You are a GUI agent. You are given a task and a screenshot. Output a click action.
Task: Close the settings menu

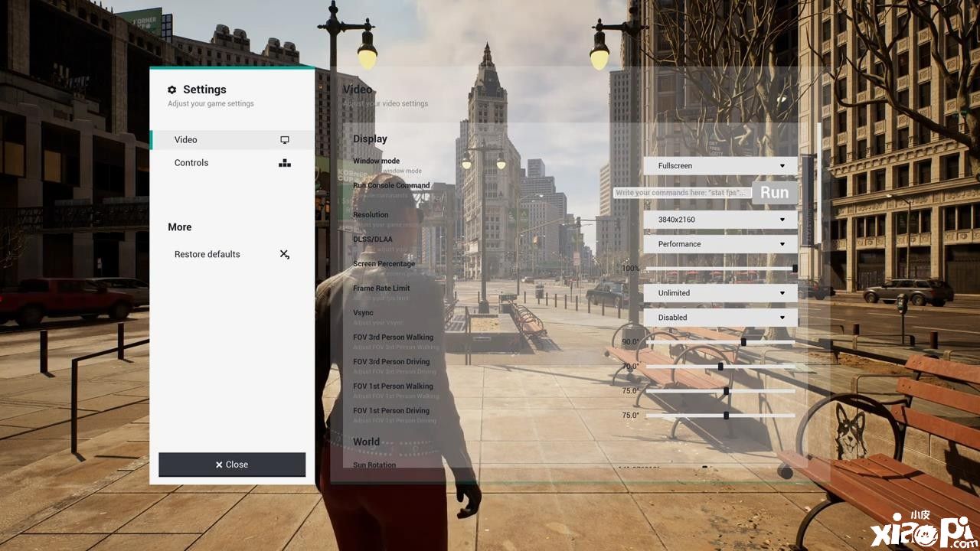pos(232,465)
